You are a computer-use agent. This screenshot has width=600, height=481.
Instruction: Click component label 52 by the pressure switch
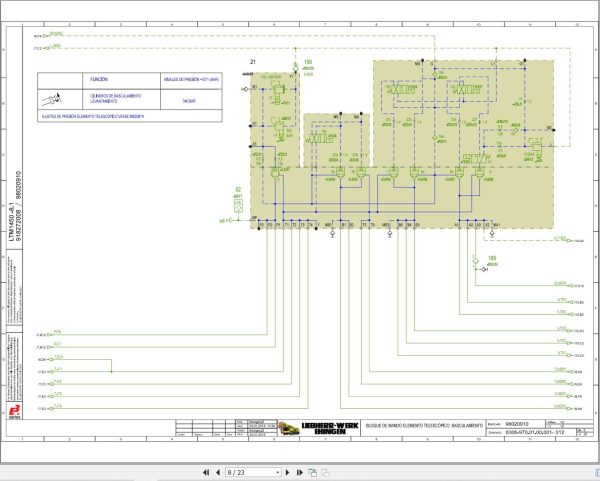tap(238, 189)
